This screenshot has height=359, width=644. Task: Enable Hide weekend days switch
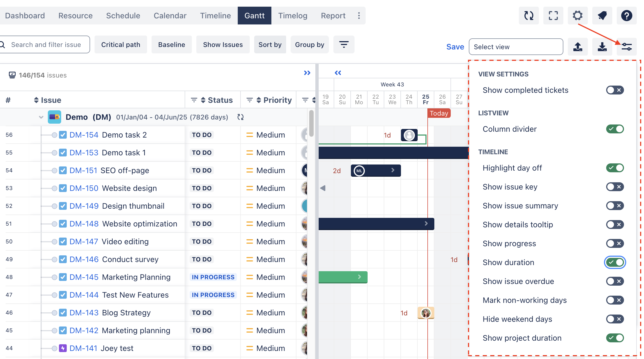point(615,319)
